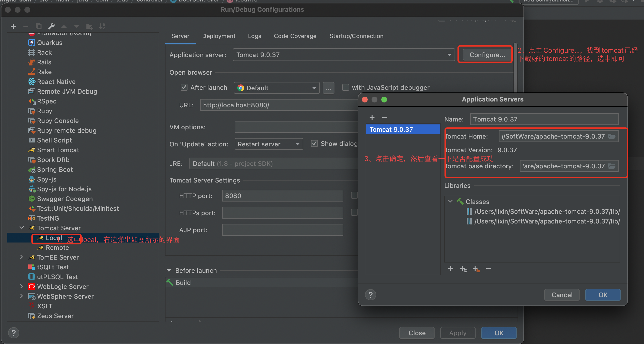
Task: Switch to the Deployment tab
Action: pyautogui.click(x=219, y=36)
